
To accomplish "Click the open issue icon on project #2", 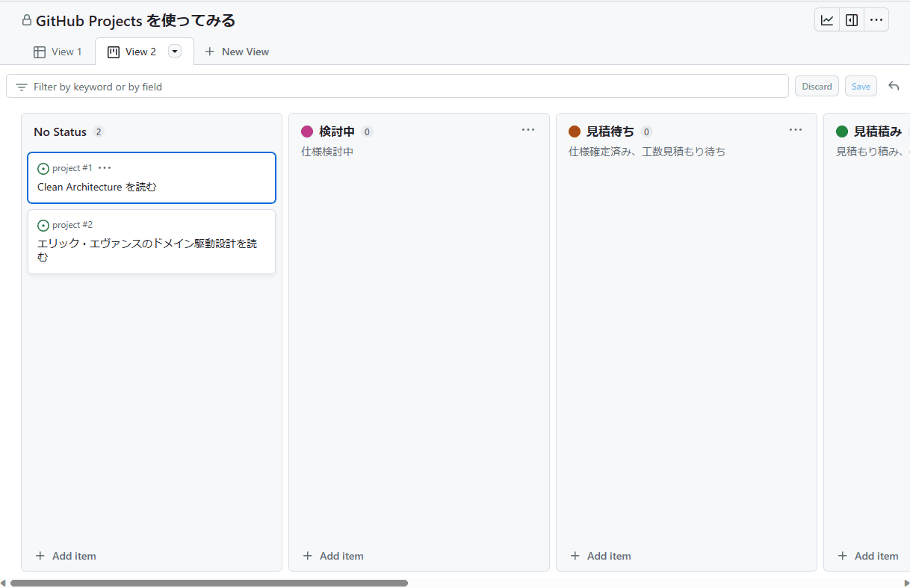I will coord(43,226).
